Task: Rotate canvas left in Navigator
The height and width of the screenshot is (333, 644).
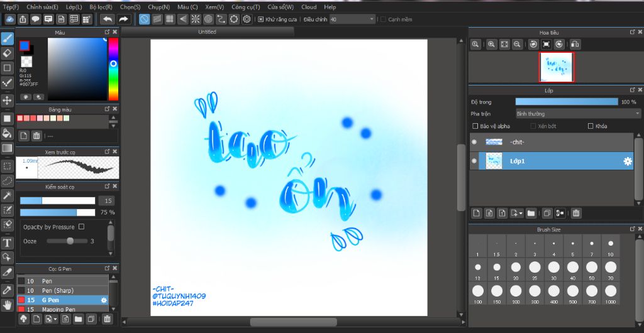Action: click(533, 44)
